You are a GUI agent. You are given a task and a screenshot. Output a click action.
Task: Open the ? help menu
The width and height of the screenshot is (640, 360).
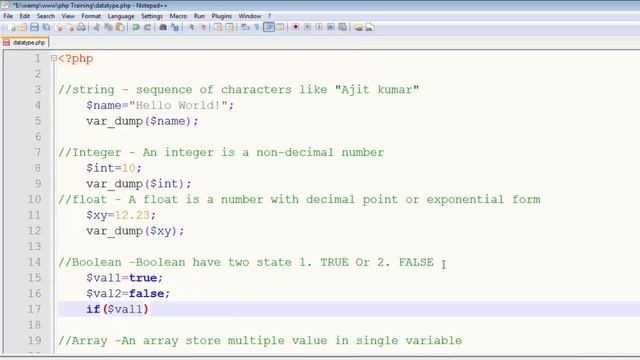tap(269, 16)
